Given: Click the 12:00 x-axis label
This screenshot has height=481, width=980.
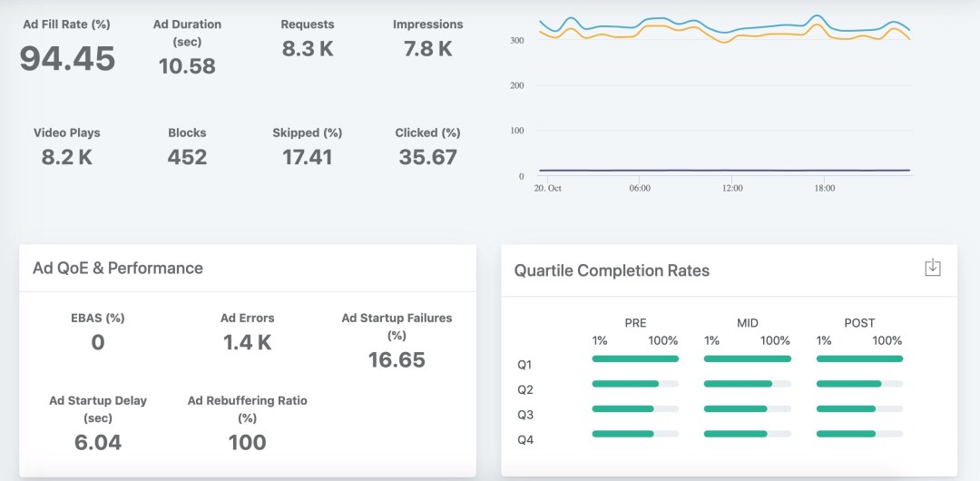Looking at the screenshot, I should click(x=732, y=188).
